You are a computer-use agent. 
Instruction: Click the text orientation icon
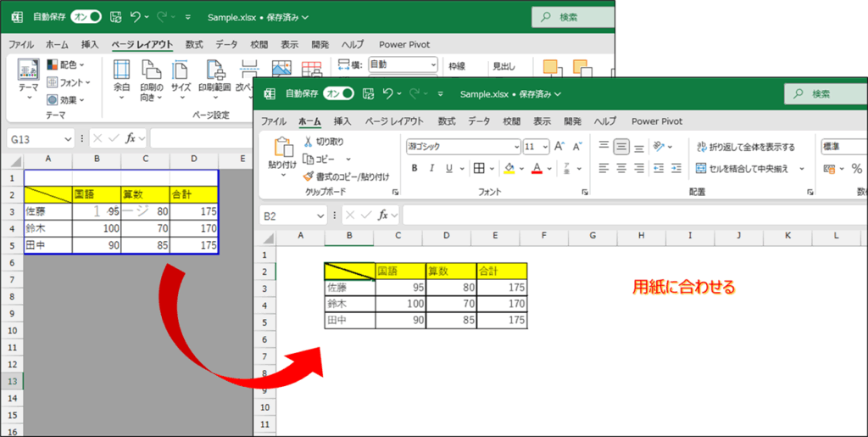[658, 146]
